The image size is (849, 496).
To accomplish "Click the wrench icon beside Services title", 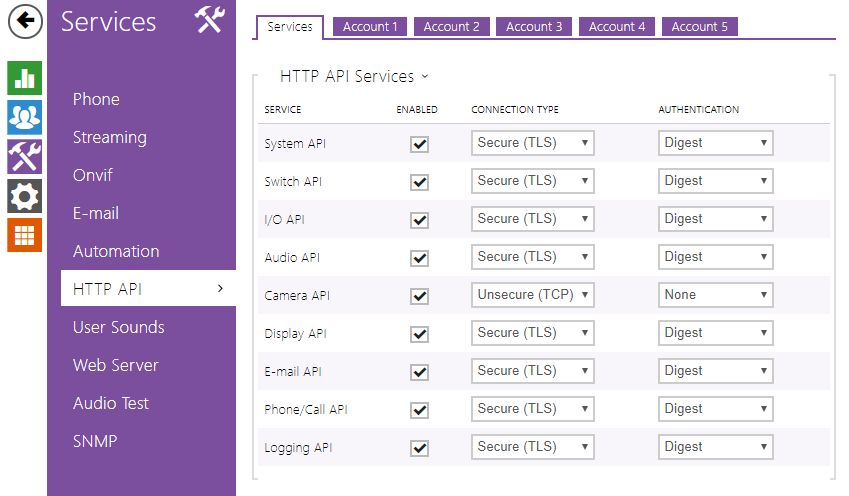I will pos(209,20).
